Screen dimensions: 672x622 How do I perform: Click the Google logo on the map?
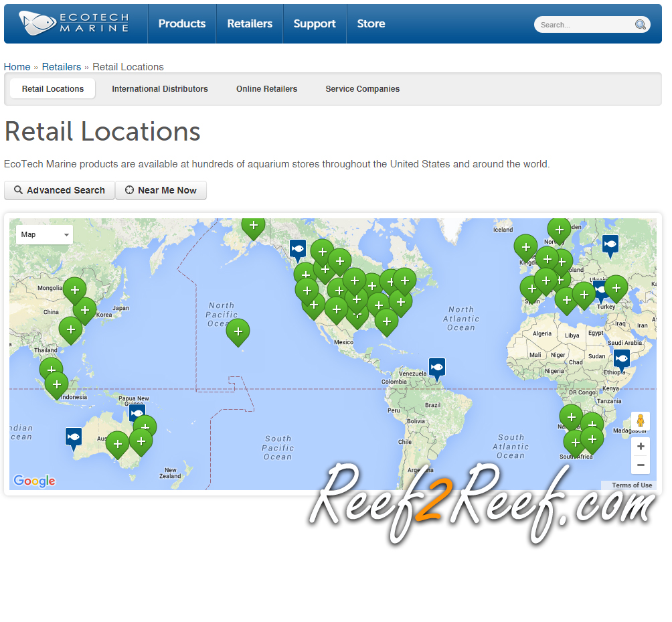(34, 481)
